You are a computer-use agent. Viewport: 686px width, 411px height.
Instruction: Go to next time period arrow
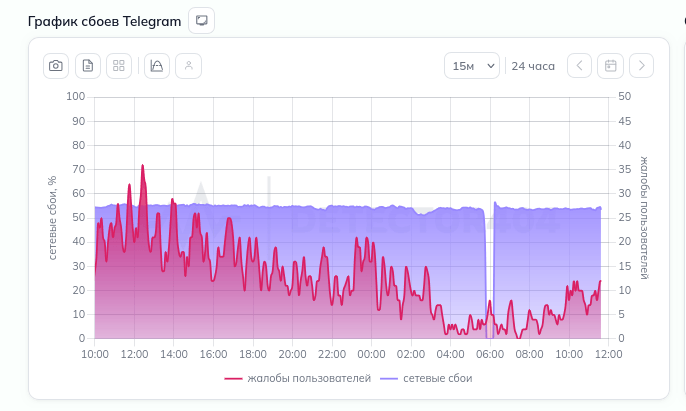[641, 66]
